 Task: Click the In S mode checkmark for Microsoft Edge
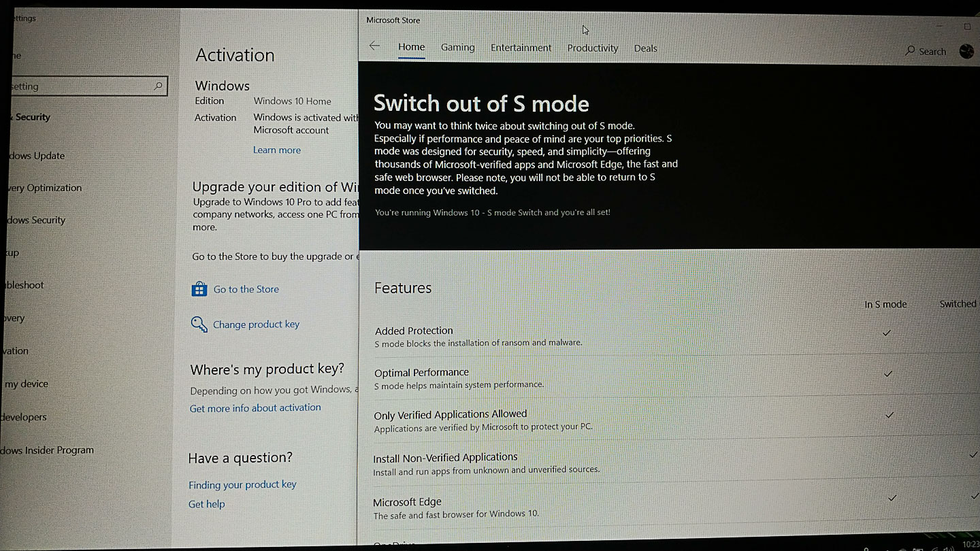[892, 498]
